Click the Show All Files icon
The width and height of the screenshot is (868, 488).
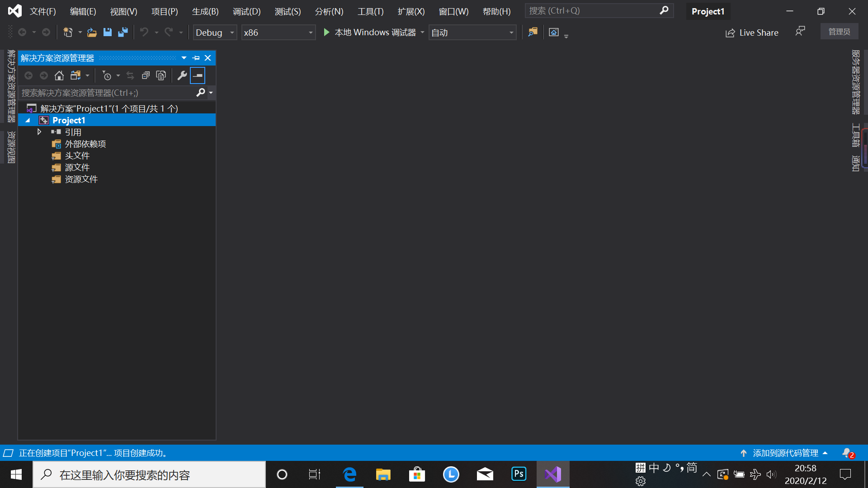[161, 75]
